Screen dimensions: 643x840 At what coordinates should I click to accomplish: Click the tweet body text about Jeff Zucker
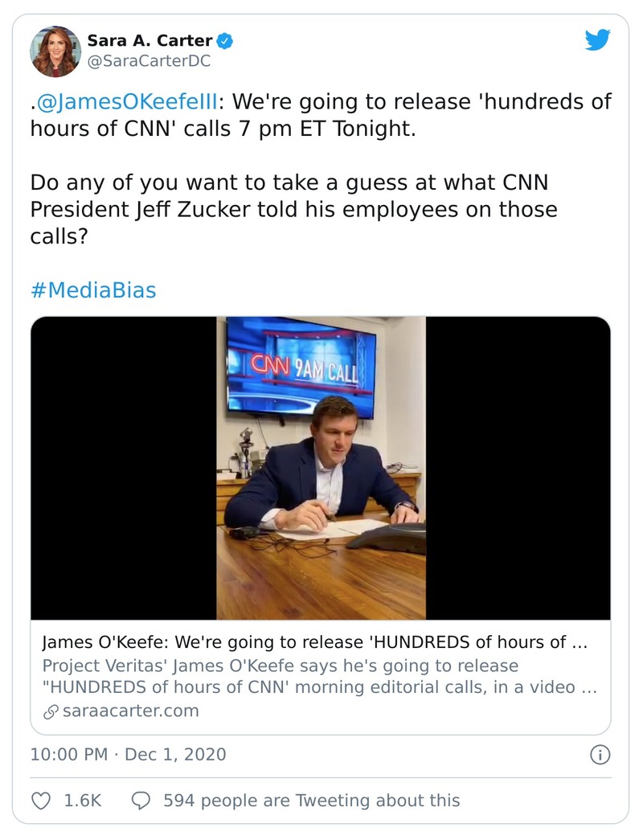(x=293, y=209)
